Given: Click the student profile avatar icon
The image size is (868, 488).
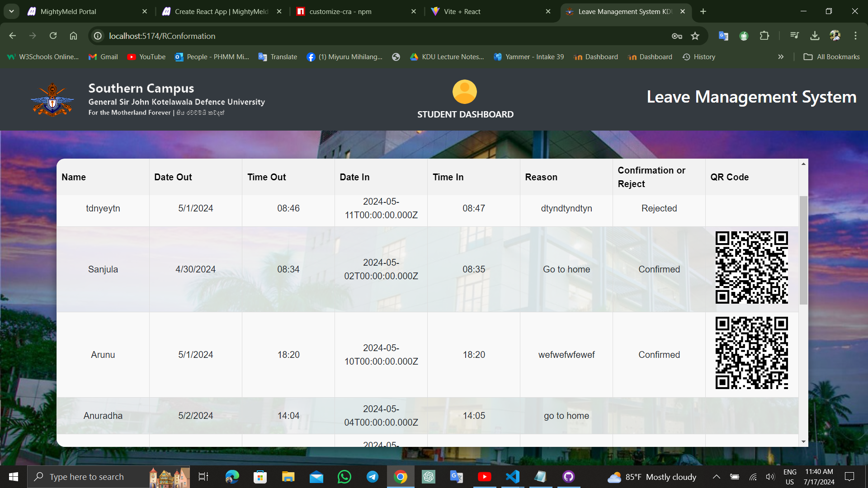Looking at the screenshot, I should [x=464, y=92].
